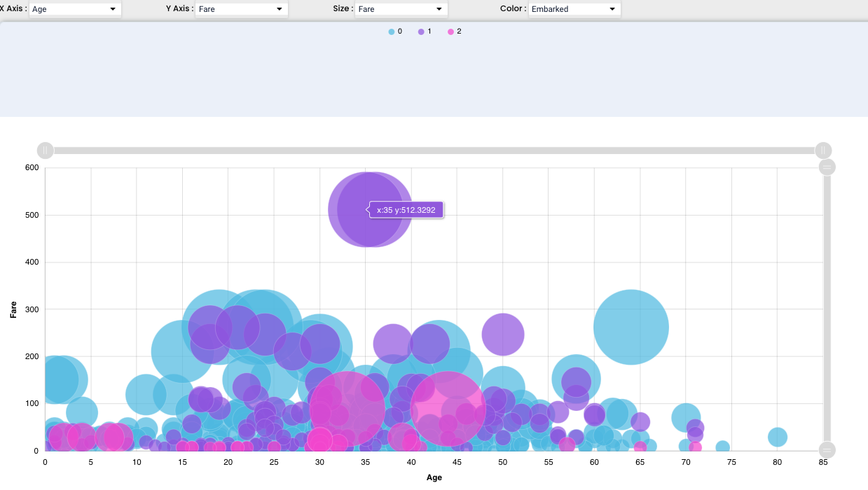Click the Age x-axis title

pyautogui.click(x=434, y=478)
